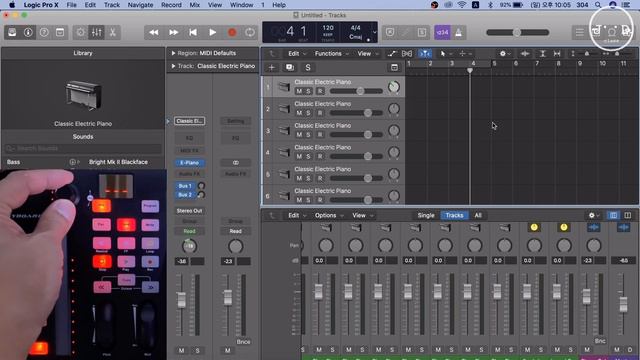This screenshot has width=640, height=360.
Task: Open the Mix menu
Action: pyautogui.click(x=195, y=5)
